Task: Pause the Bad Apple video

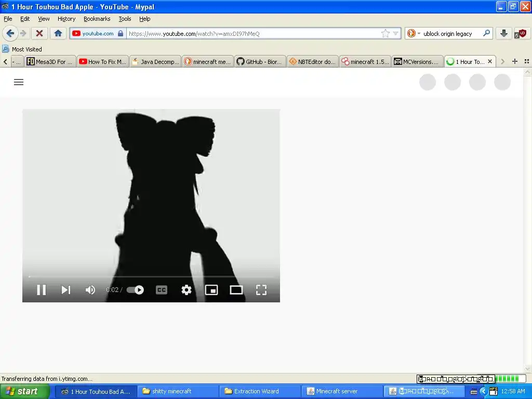Action: [x=41, y=290]
